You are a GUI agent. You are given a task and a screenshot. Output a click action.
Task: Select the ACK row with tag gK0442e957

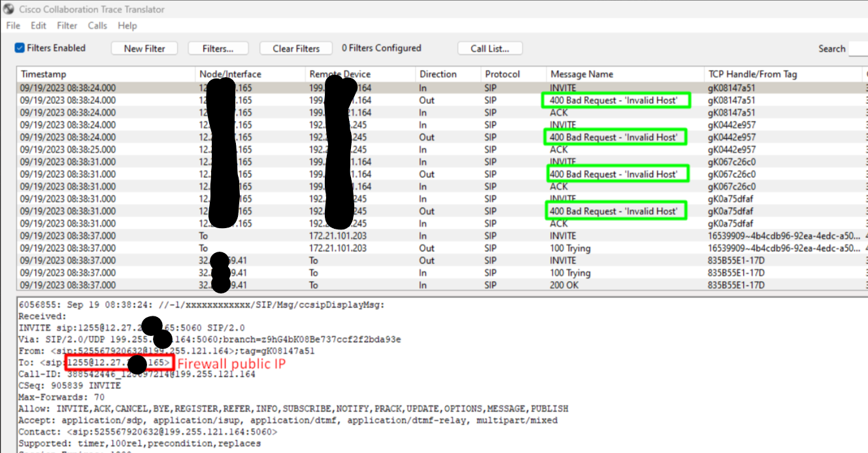tap(442, 150)
